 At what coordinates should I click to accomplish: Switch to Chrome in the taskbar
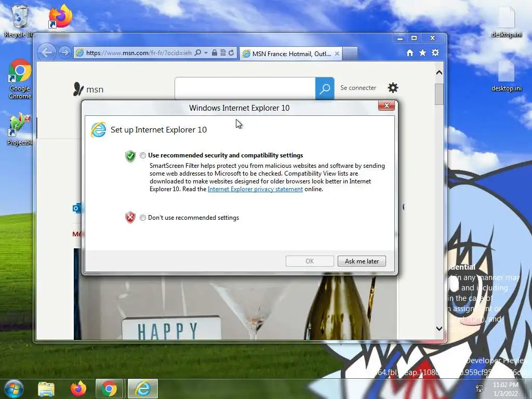coord(109,389)
